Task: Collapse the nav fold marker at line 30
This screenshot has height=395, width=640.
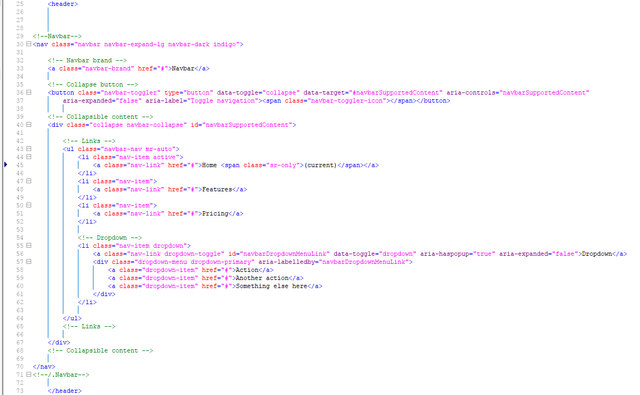Action: point(29,44)
